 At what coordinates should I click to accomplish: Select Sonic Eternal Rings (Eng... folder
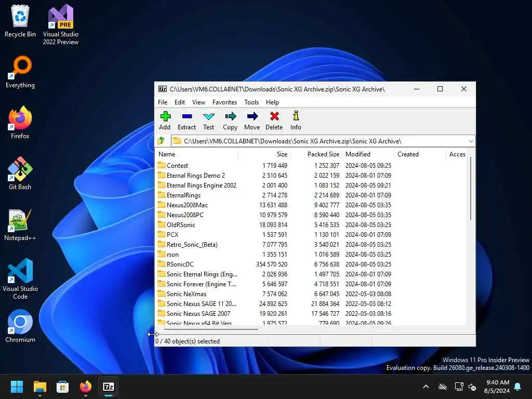(197, 274)
